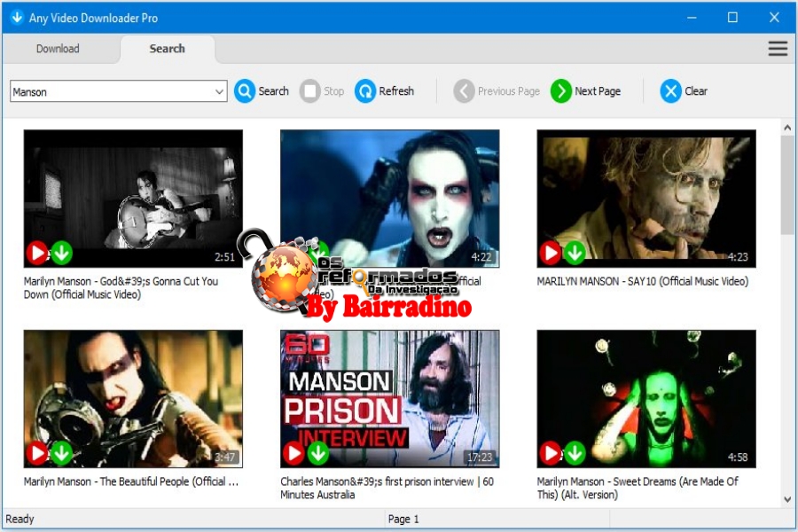Click the Refresh button label
The image size is (798, 532).
point(396,91)
